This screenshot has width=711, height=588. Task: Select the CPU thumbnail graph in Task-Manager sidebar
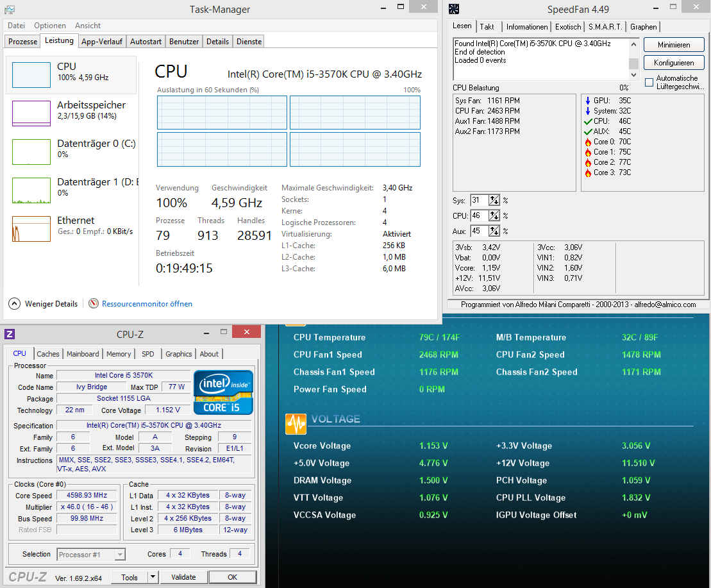click(x=31, y=75)
